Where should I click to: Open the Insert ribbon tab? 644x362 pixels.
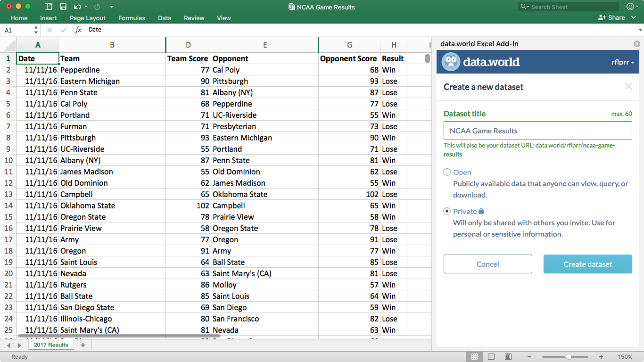[49, 18]
